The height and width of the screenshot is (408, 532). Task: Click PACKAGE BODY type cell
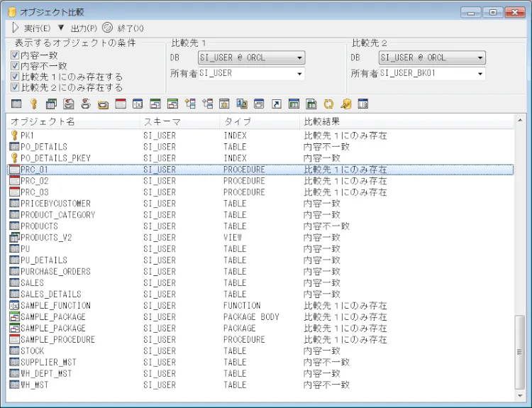coord(251,316)
